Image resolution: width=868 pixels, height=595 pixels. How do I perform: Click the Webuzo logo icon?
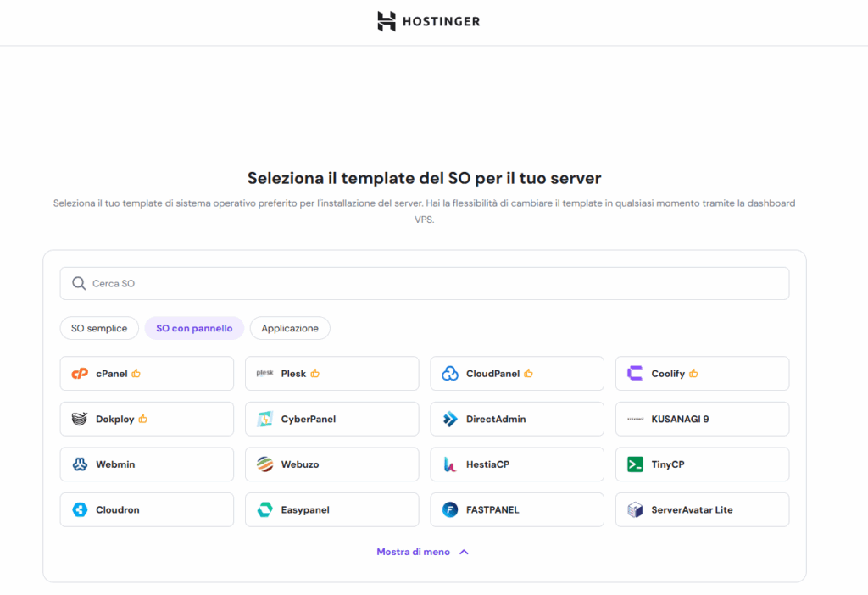pyautogui.click(x=264, y=464)
